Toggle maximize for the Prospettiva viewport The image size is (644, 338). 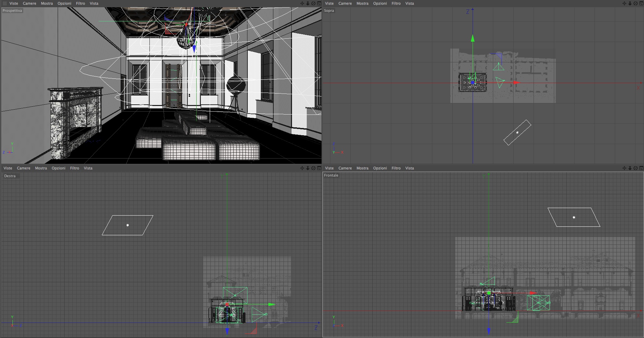click(319, 3)
